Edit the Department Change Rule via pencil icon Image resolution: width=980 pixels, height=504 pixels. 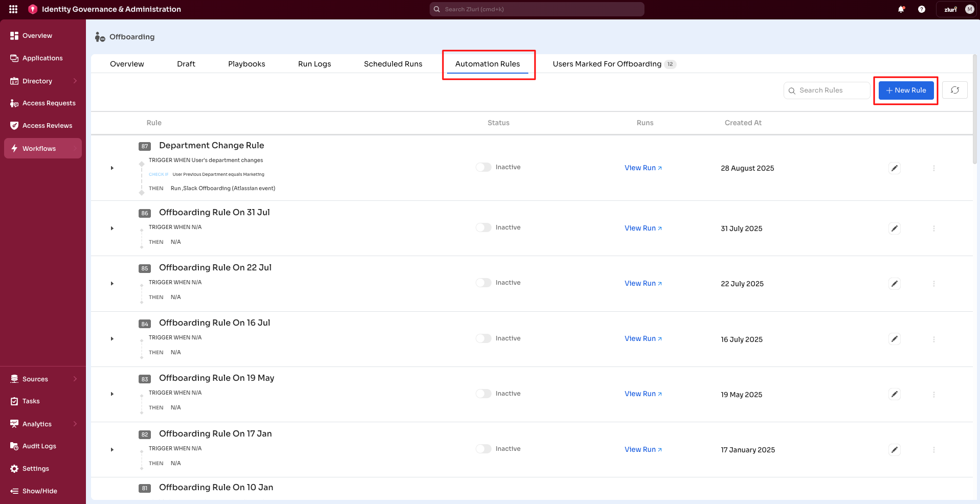tap(894, 168)
